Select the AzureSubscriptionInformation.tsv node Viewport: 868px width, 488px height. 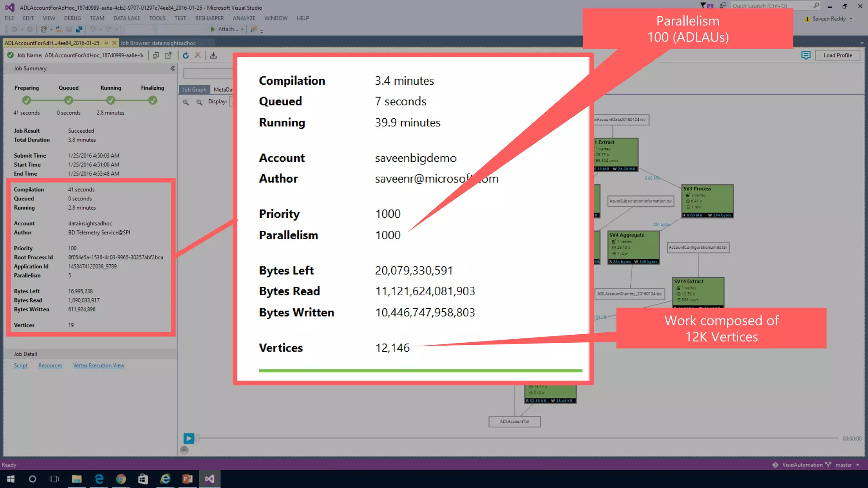pos(640,201)
